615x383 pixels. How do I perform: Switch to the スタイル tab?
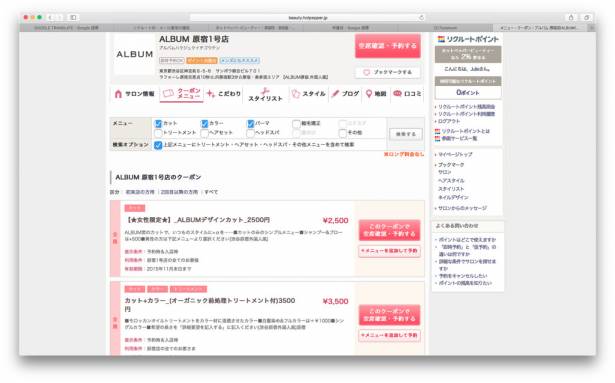[x=309, y=94]
